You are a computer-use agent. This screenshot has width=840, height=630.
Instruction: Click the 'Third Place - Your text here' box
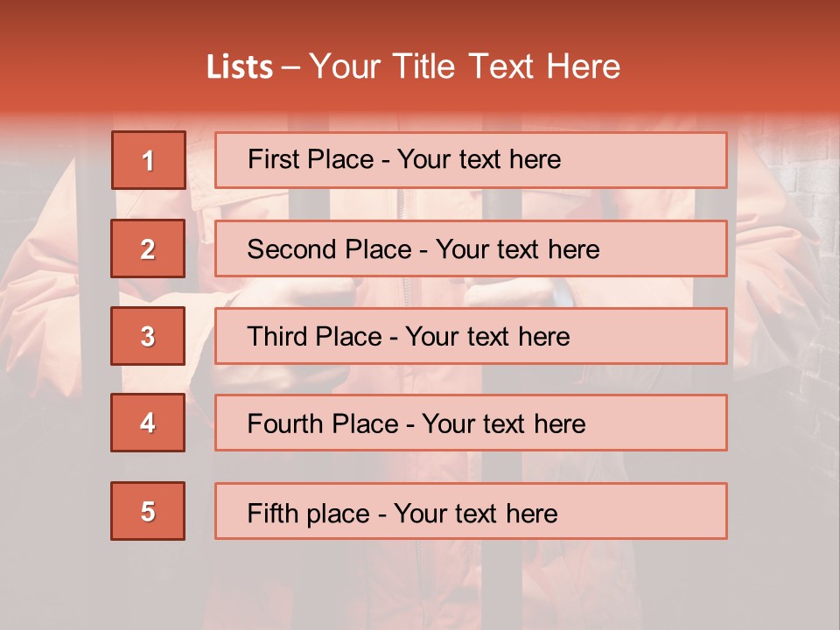point(471,336)
